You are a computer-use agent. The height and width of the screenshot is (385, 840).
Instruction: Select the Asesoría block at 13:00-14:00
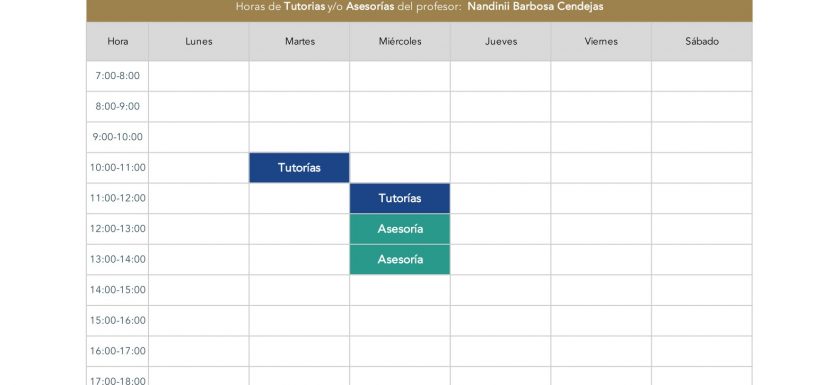pos(400,259)
